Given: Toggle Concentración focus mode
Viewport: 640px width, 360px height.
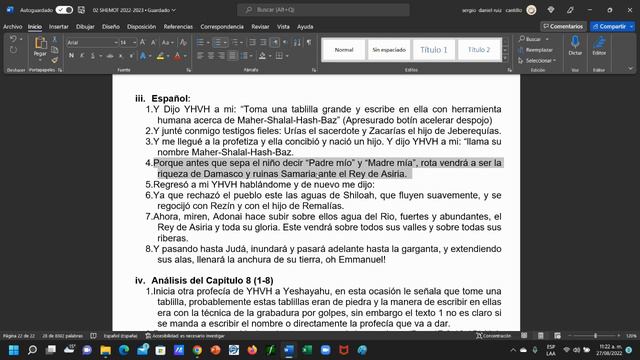Looking at the screenshot, I should tap(493, 336).
